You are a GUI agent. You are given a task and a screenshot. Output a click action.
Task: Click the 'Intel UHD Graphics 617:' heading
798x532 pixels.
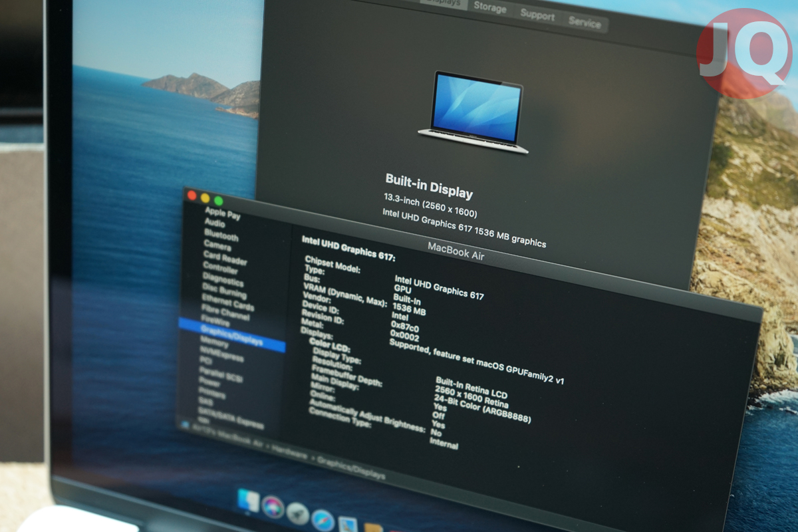tap(348, 248)
